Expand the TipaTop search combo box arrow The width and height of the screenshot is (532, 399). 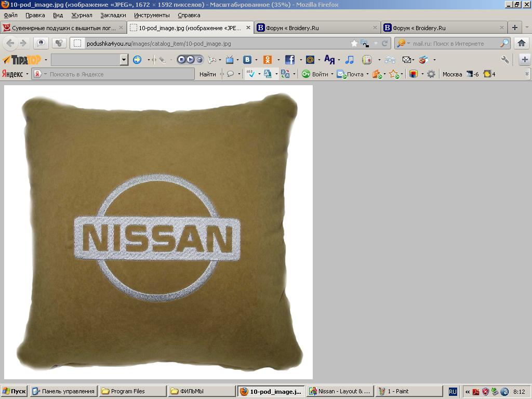[124, 60]
